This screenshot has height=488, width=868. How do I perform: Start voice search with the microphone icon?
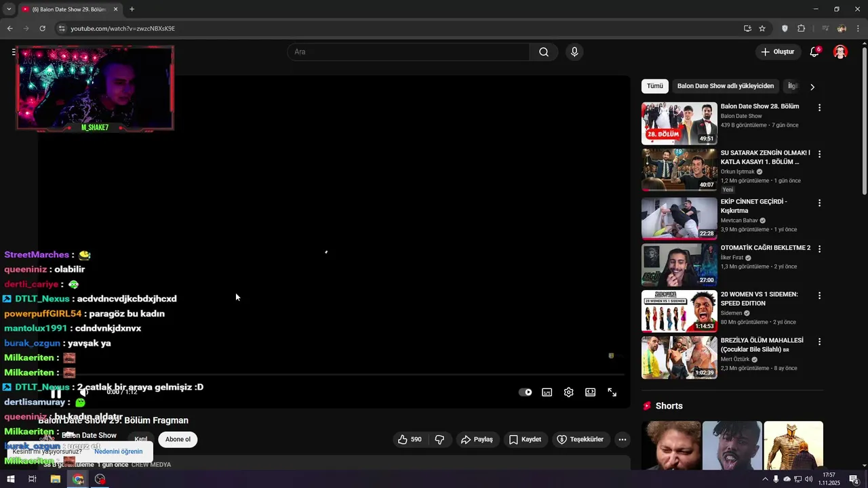(x=574, y=52)
